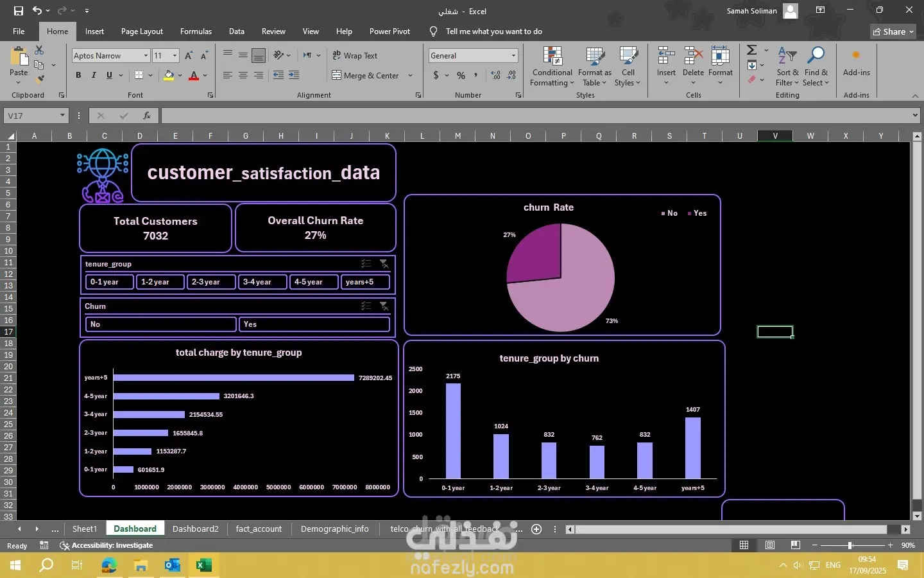
Task: Clear filter on tenure_group slicer
Action: 384,264
